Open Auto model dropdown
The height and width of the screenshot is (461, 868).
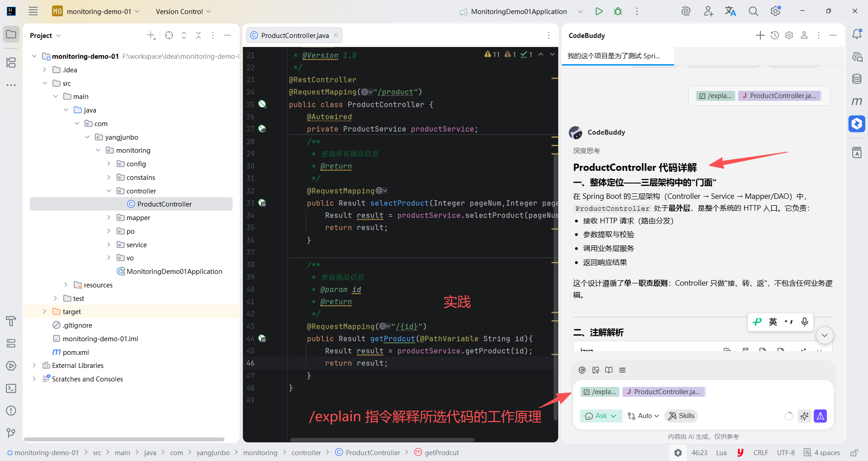(643, 416)
